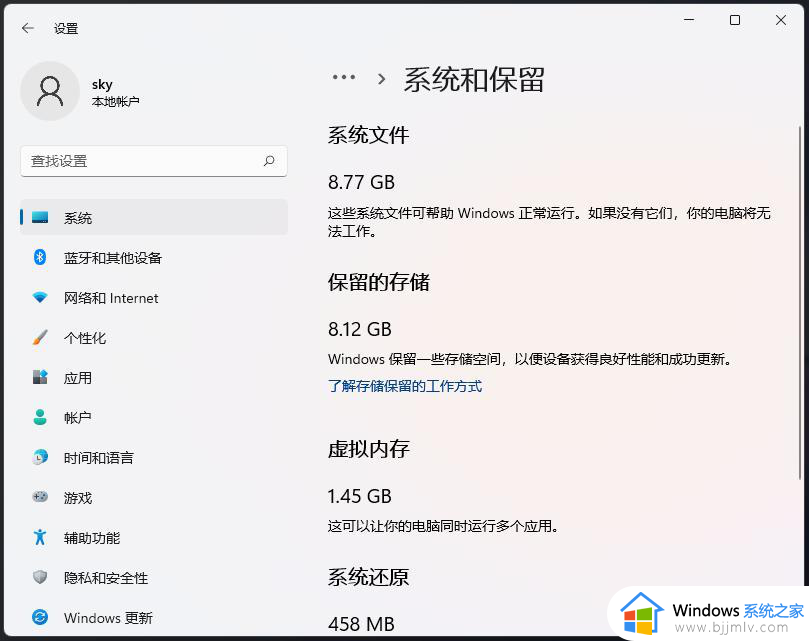Viewport: 809px width, 641px height.
Task: Expand the breadcrumb ellipsis menu
Action: 344,77
